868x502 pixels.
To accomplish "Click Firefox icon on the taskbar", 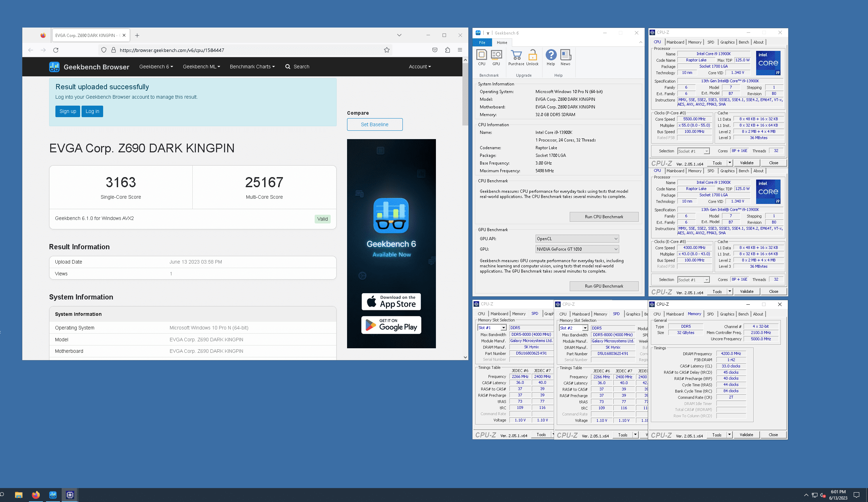I will pyautogui.click(x=36, y=495).
